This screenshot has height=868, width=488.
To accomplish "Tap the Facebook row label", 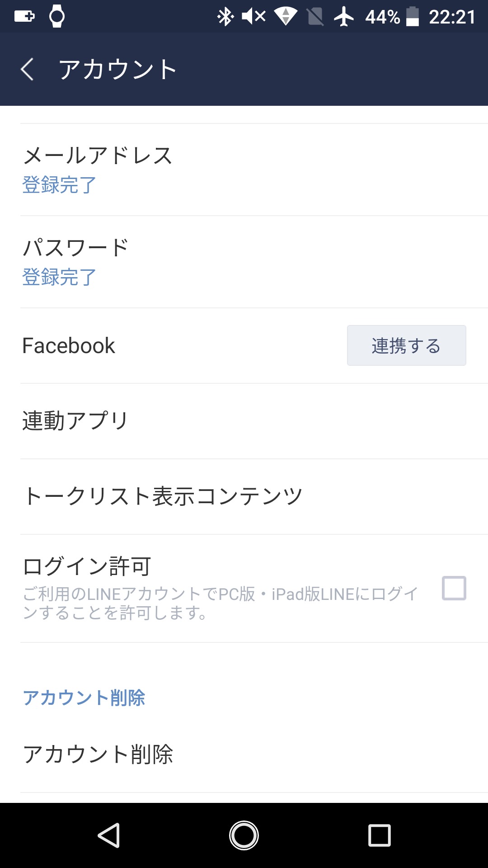I will [69, 346].
